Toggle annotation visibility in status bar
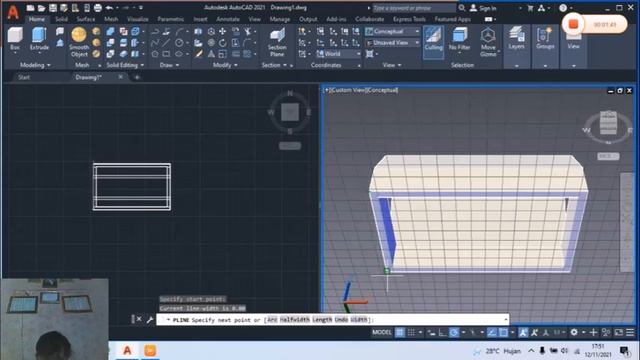The image size is (640, 360). click(x=523, y=333)
